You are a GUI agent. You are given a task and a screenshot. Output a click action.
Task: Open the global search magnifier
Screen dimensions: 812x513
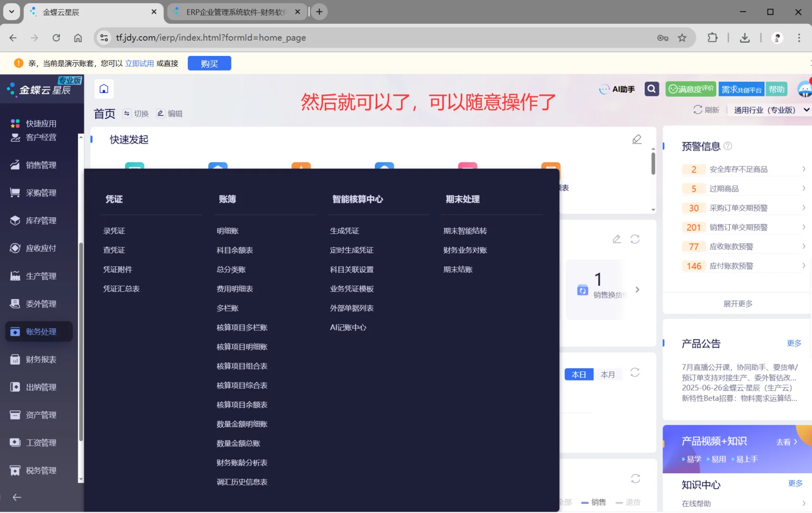[651, 89]
